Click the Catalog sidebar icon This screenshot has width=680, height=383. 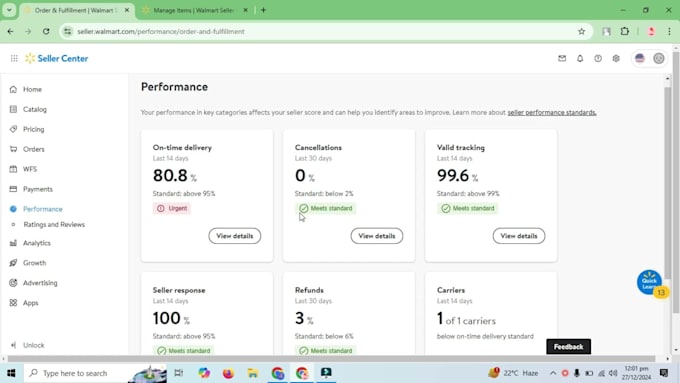pos(13,109)
